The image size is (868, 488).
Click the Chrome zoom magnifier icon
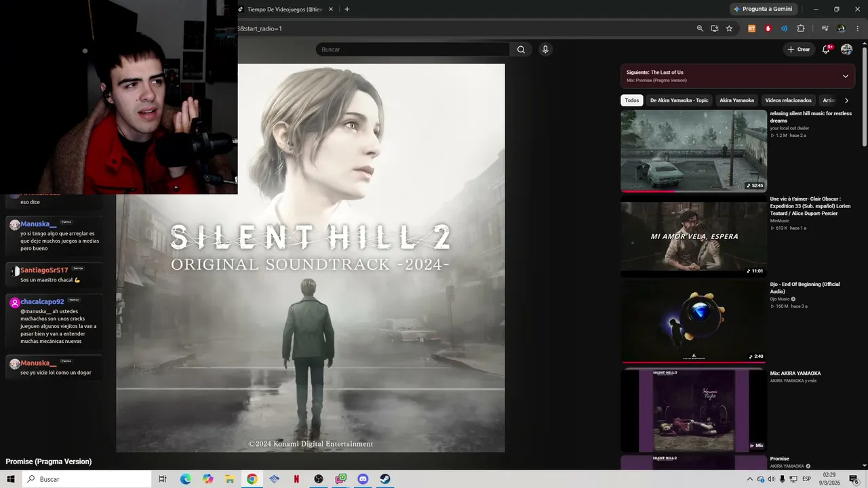click(x=700, y=28)
